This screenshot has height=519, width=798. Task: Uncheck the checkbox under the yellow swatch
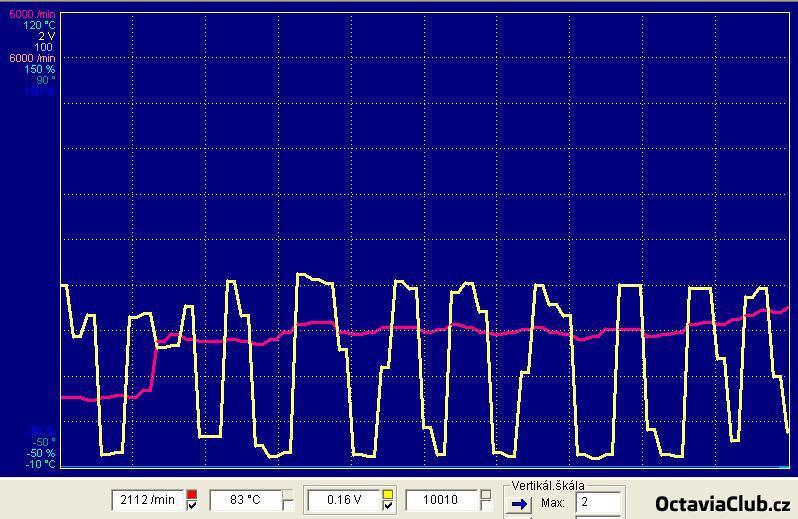click(x=387, y=506)
